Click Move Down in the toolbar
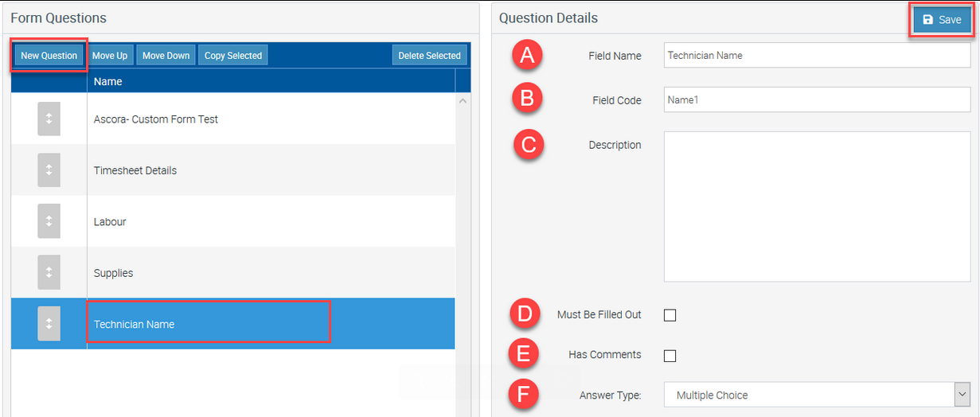This screenshot has width=980, height=417. 166,56
